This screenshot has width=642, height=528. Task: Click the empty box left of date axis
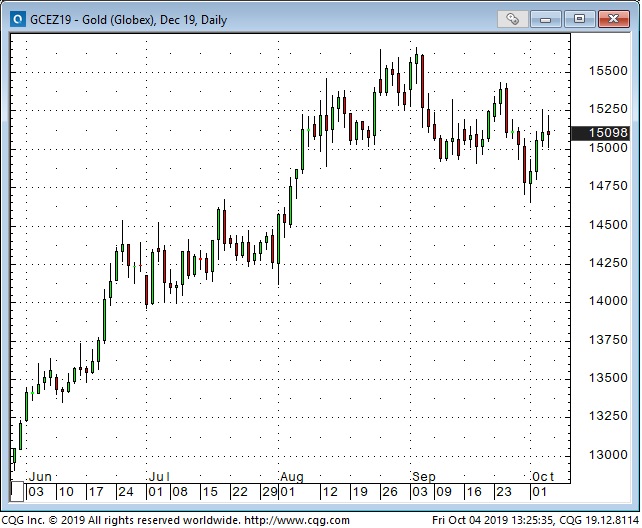click(x=17, y=492)
